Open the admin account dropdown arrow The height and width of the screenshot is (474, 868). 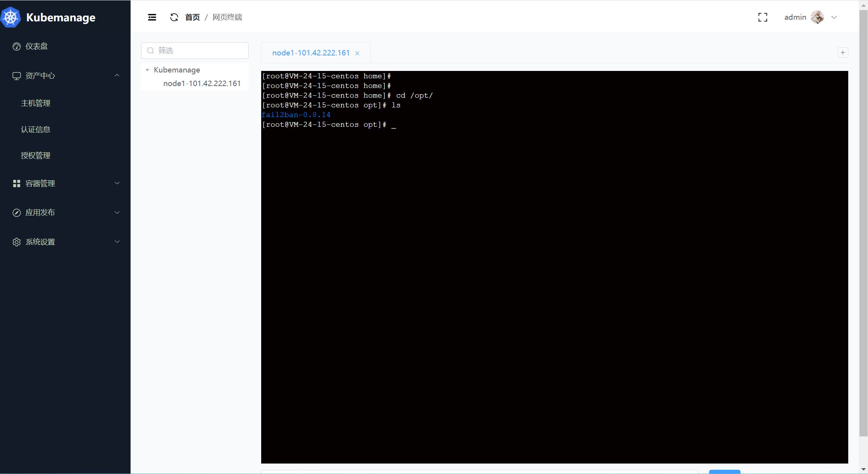(x=834, y=17)
